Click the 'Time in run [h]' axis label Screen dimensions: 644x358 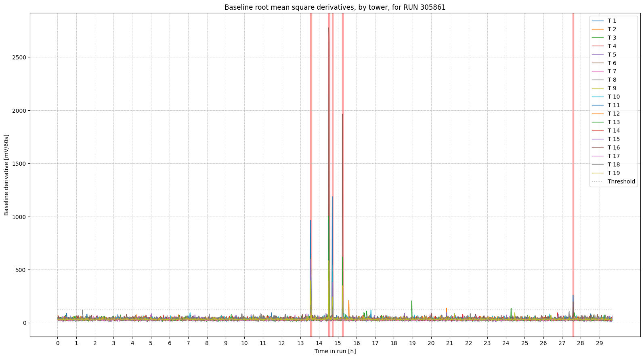coord(335,351)
